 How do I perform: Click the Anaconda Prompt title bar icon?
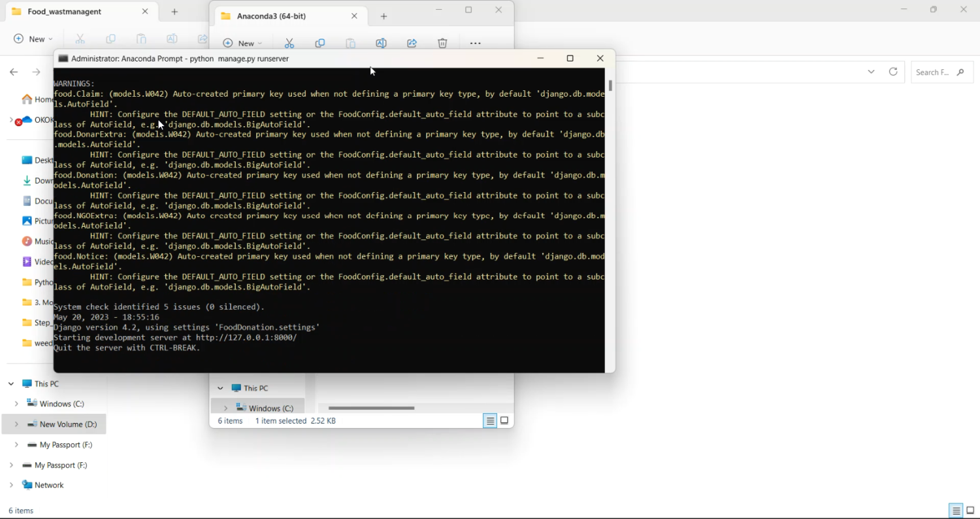pyautogui.click(x=63, y=58)
